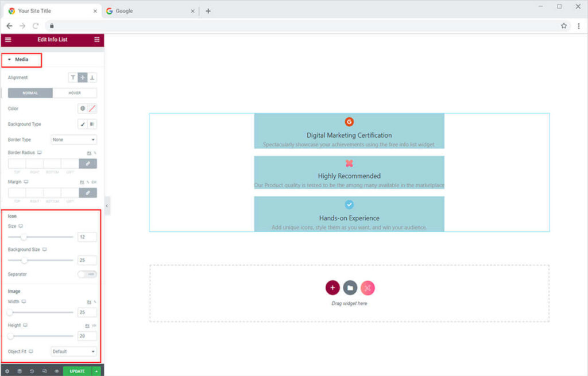The height and width of the screenshot is (376, 588).
Task: Set alignment to bottom
Action: click(92, 77)
